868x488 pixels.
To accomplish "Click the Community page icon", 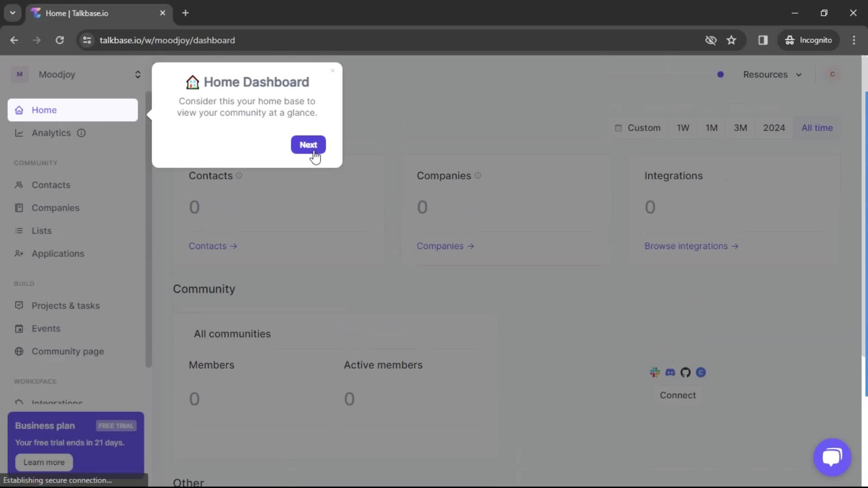I will click(x=19, y=351).
